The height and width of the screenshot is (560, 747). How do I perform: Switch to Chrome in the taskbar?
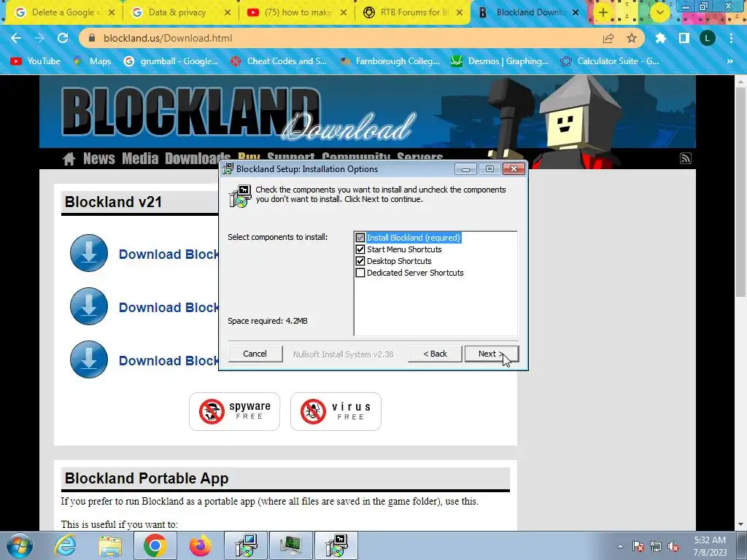(x=155, y=545)
